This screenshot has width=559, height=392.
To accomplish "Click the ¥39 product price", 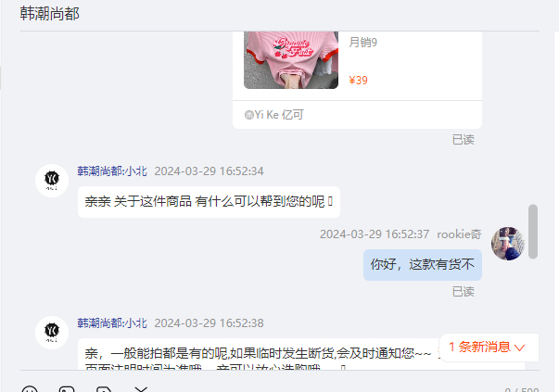I will pyautogui.click(x=358, y=81).
